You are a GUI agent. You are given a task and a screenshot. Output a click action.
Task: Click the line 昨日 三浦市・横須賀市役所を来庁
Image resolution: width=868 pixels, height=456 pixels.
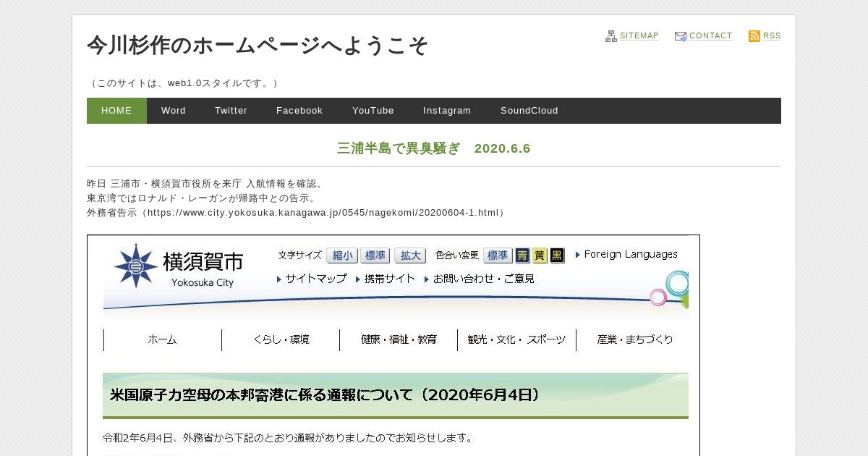coord(205,184)
